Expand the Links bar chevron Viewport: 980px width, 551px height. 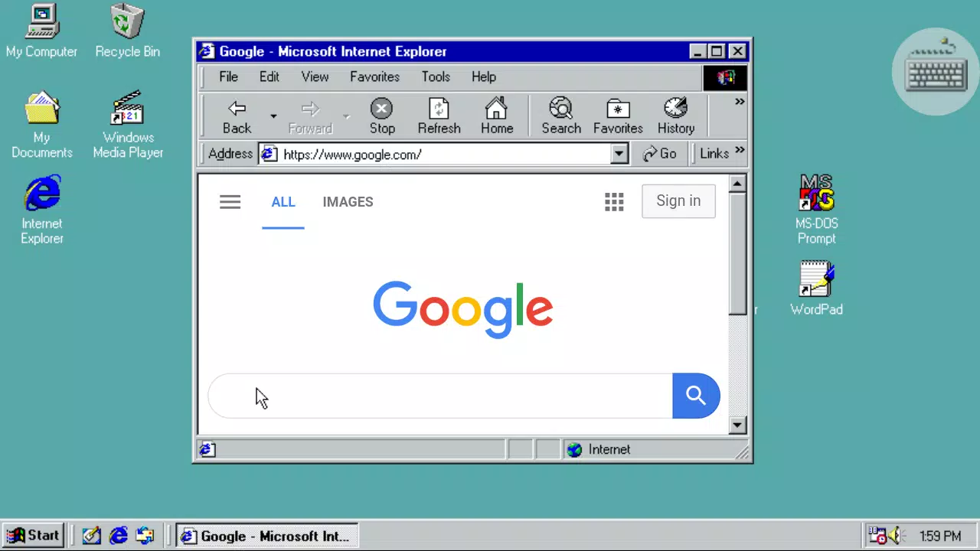(x=739, y=152)
